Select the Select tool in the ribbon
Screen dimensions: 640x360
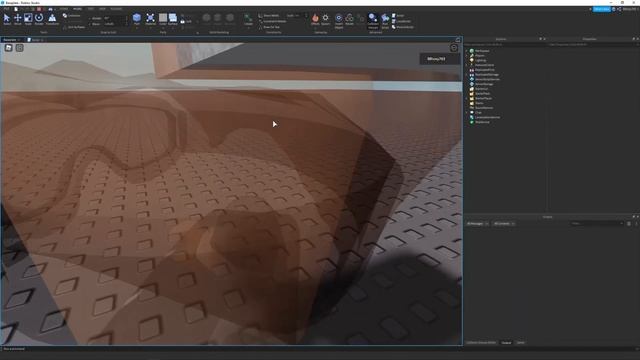pos(7,19)
